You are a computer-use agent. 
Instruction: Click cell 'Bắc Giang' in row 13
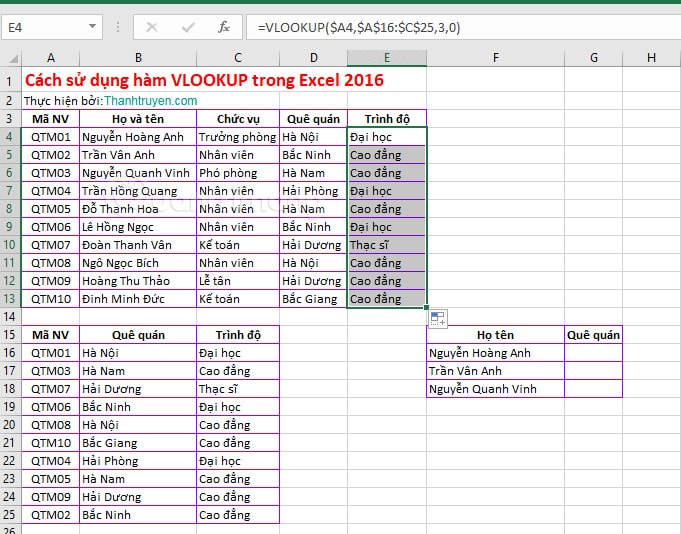(314, 299)
